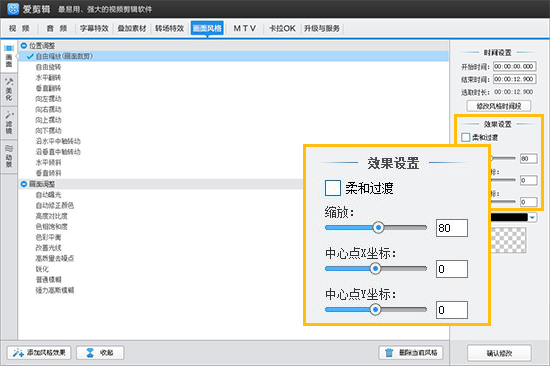The height and width of the screenshot is (366, 550).
Task: Open the 画面 side tab
Action: pos(9,56)
